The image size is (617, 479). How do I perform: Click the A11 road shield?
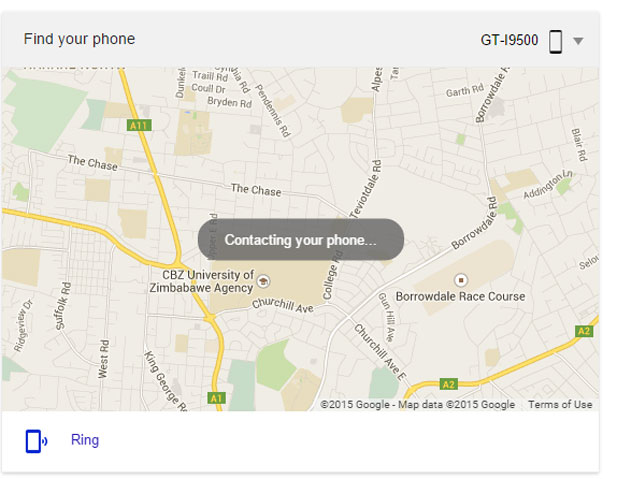tap(139, 126)
